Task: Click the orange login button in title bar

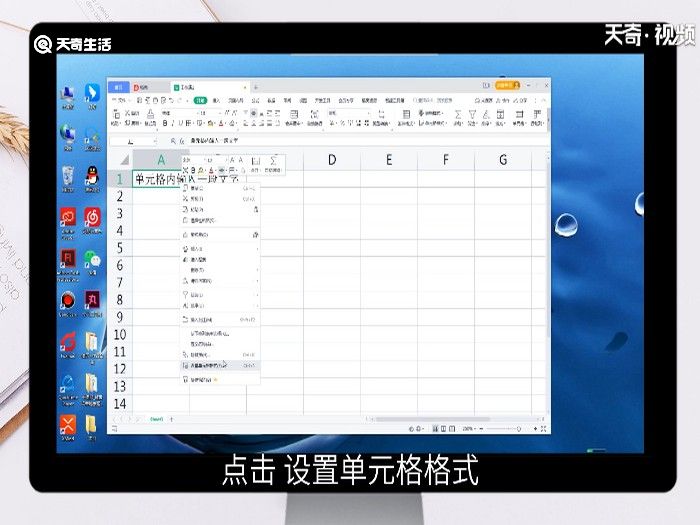Action: click(507, 85)
